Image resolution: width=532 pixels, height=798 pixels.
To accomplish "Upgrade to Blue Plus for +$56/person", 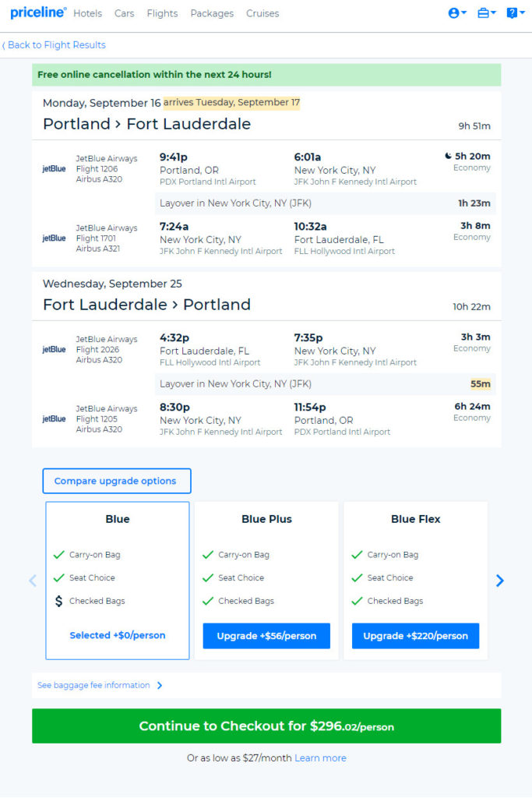I will pos(266,636).
